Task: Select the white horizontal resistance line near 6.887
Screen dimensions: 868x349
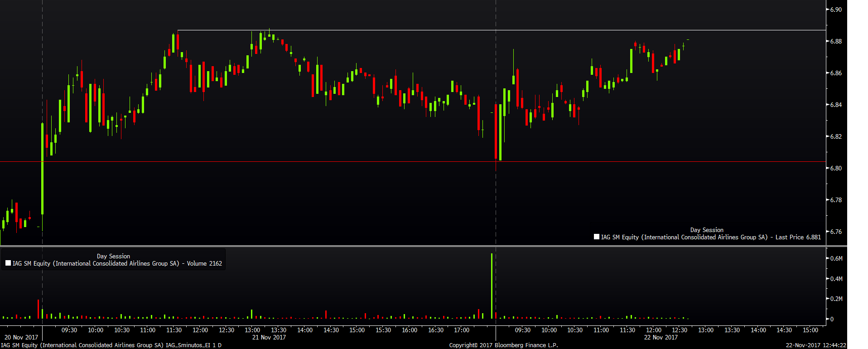Action: coord(502,30)
